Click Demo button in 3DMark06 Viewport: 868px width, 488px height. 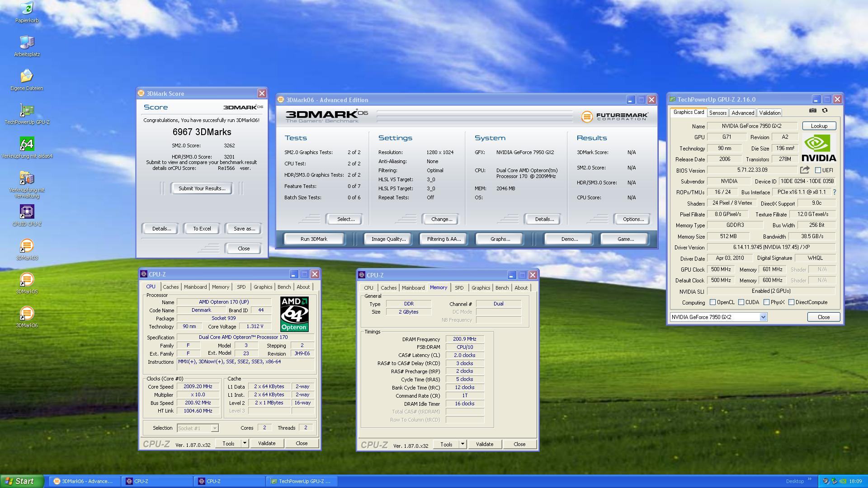pos(569,239)
